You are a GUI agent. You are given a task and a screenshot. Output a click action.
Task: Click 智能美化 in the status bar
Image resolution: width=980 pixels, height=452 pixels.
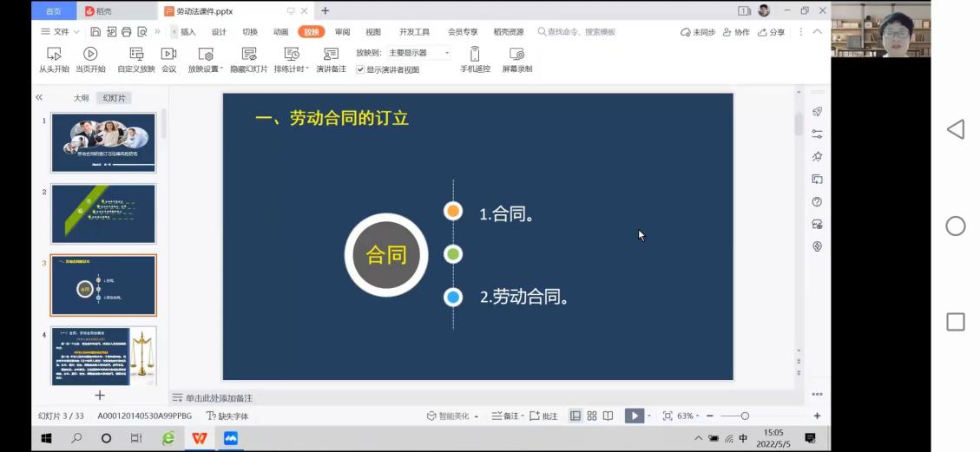[452, 416]
